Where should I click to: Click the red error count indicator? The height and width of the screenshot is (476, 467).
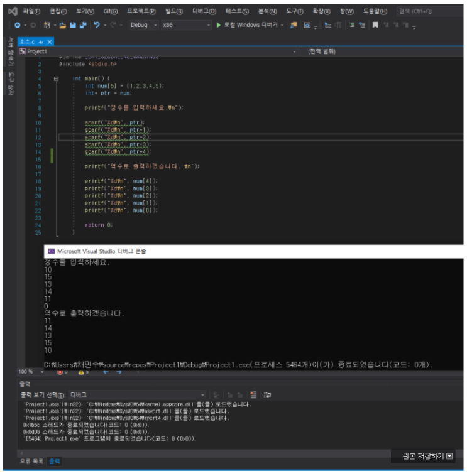(x=62, y=372)
